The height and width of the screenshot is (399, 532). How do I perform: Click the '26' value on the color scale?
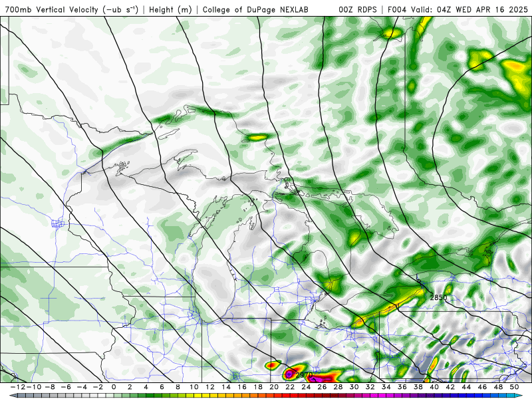(322, 387)
